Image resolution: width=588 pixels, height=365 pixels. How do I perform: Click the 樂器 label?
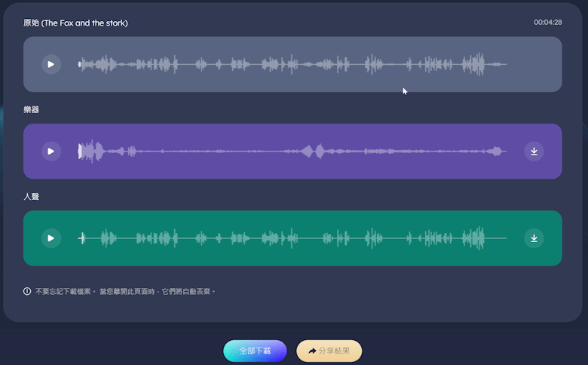tap(31, 110)
